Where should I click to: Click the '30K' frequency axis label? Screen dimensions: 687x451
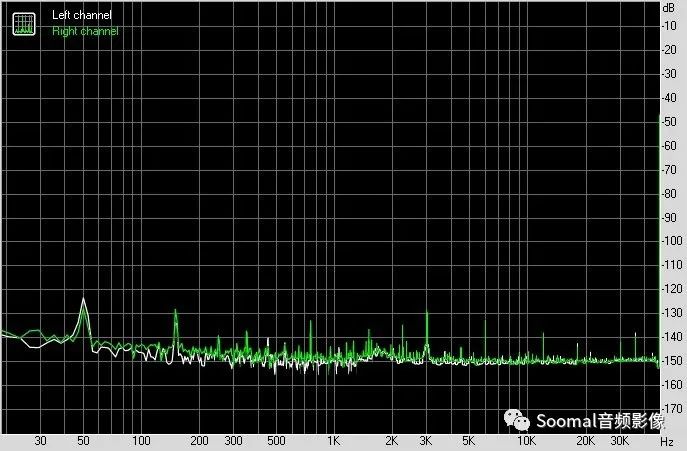click(x=620, y=440)
